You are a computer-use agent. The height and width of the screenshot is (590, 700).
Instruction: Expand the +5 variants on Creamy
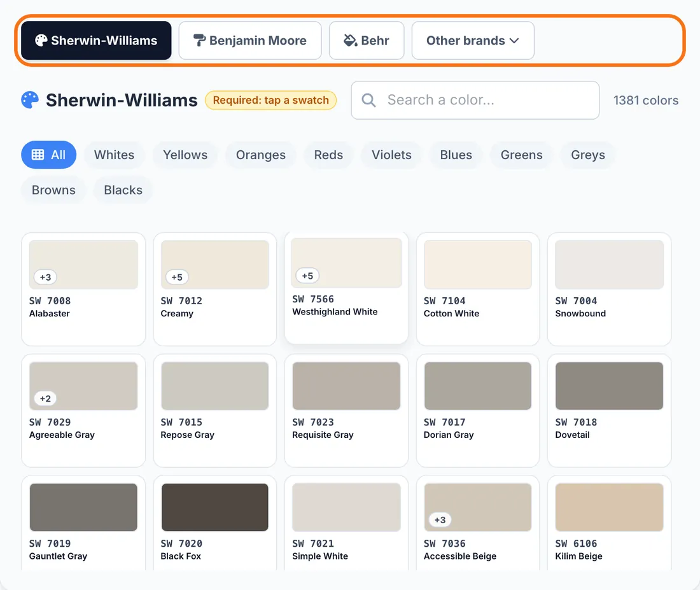pos(177,277)
